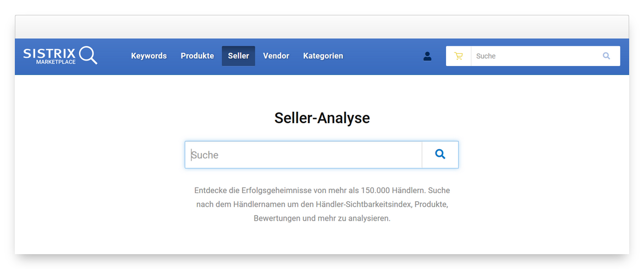This screenshot has height=269, width=644.
Task: Click the yellow shopping cart icon
Action: [459, 56]
